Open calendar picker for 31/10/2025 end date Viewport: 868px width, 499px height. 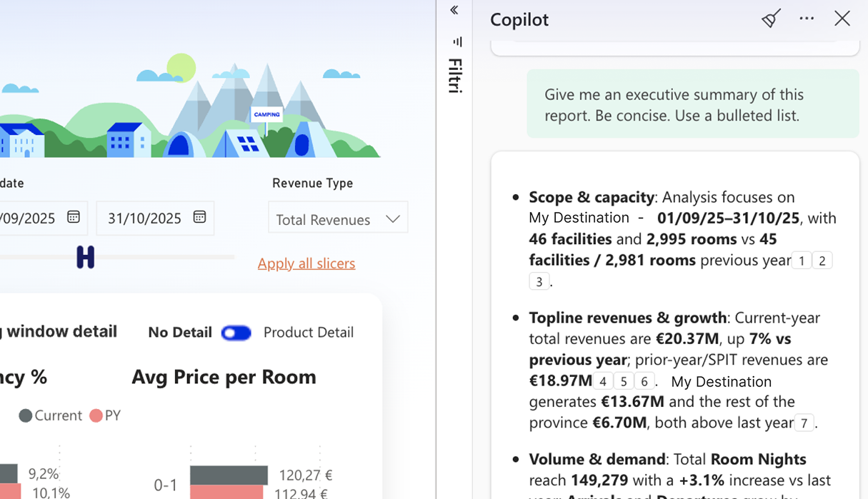coord(199,217)
